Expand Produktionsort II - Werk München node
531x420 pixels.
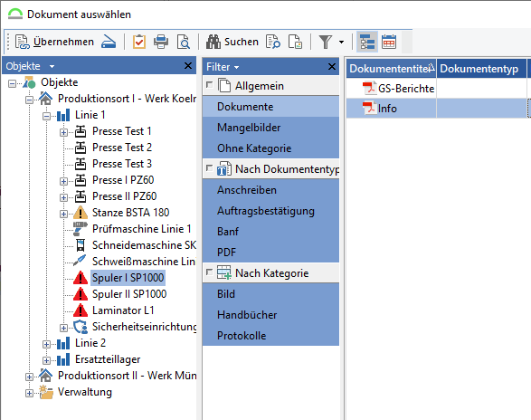30,377
